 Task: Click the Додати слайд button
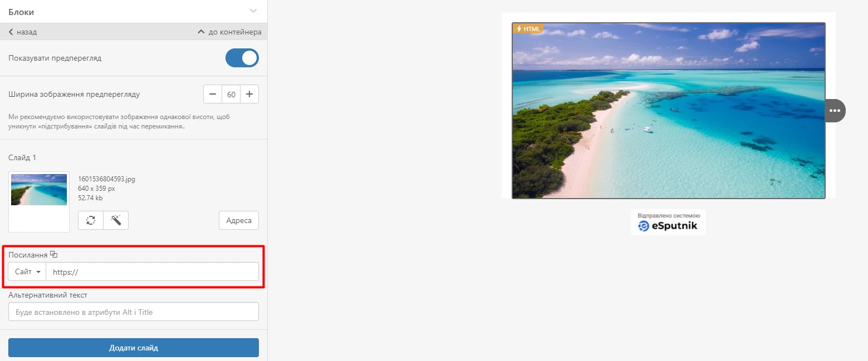[x=134, y=348]
